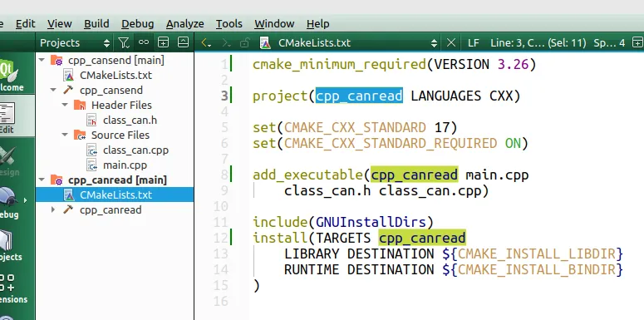
Task: Collapse the Source Files folder
Action: coord(65,135)
